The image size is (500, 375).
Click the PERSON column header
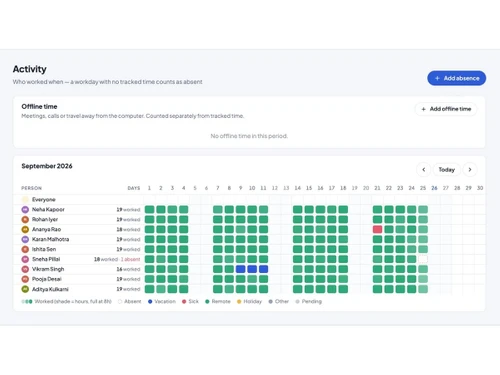pyautogui.click(x=31, y=188)
